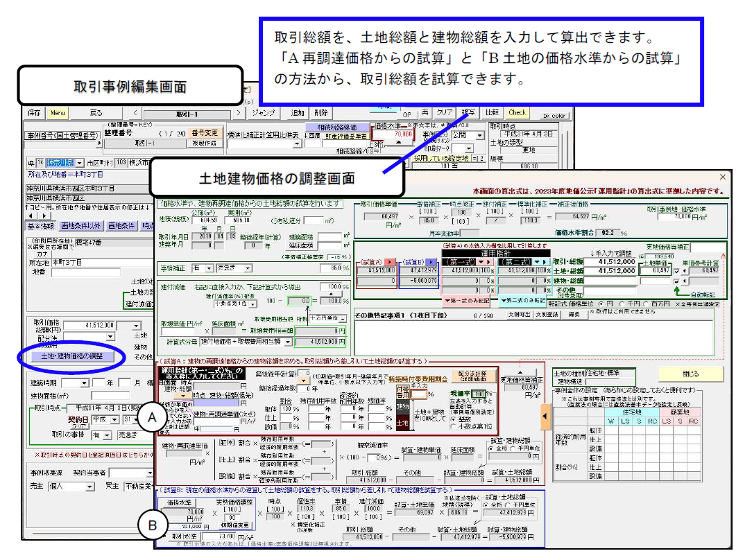745x560 pixels.
Task: Click the Menu button in the toolbar
Action: click(58, 113)
